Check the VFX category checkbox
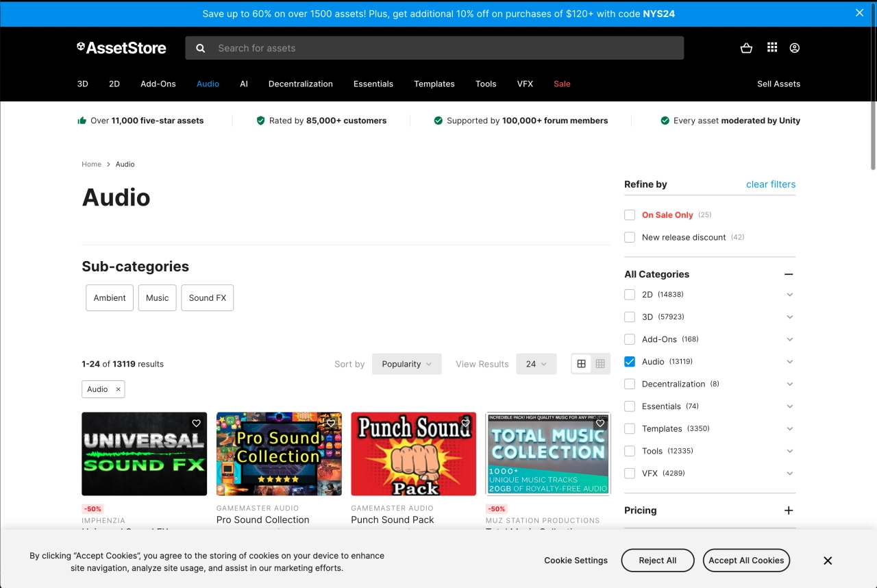 (630, 474)
